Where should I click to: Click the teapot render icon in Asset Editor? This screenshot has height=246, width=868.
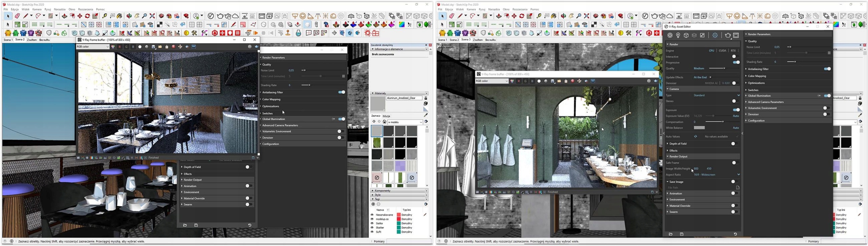tap(728, 35)
